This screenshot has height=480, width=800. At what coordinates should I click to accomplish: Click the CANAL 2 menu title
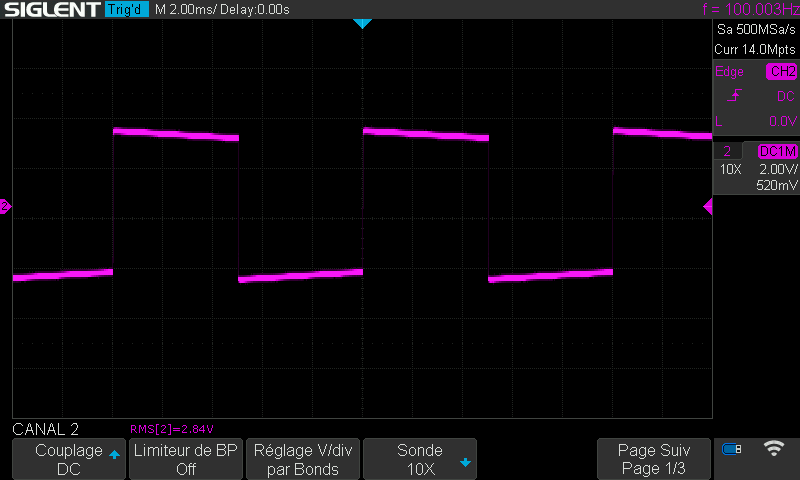click(x=45, y=429)
